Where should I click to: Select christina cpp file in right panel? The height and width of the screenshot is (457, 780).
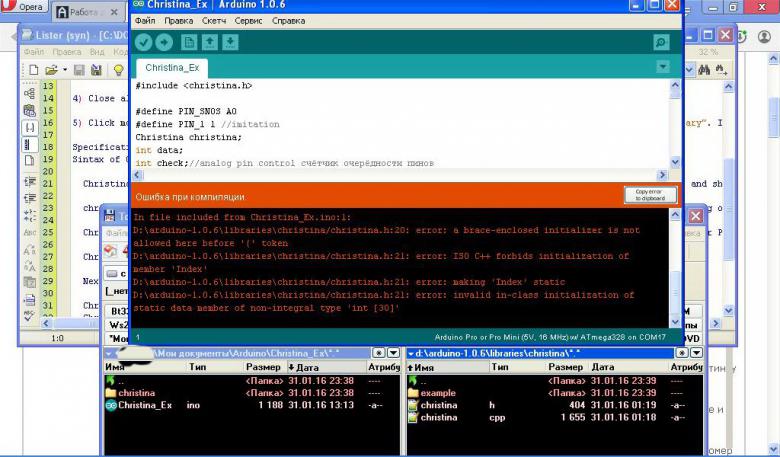(555, 418)
